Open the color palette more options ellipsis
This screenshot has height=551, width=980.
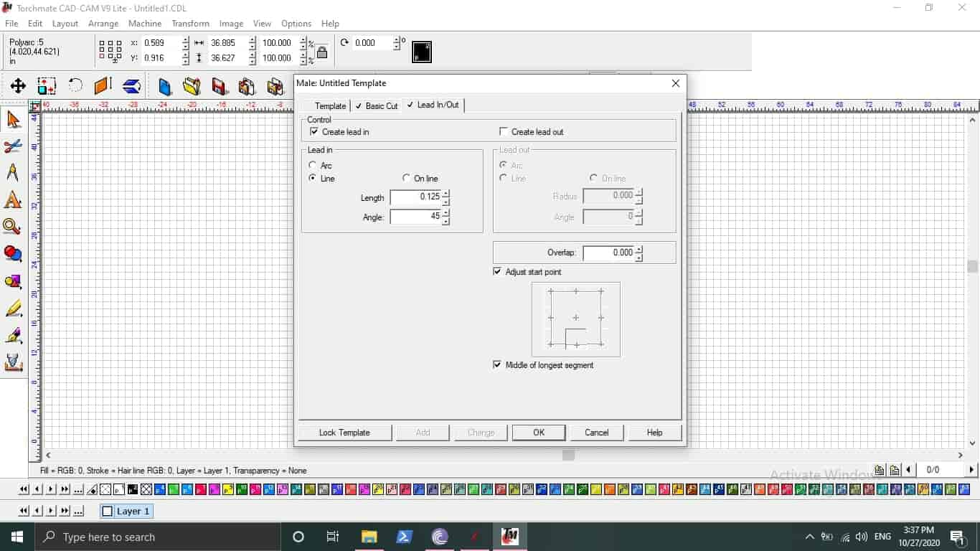point(79,490)
